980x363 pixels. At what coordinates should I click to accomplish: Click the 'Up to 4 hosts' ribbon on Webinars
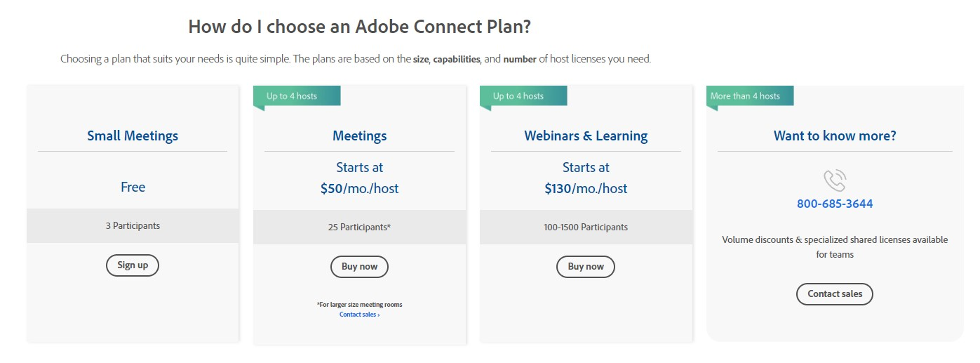(523, 97)
